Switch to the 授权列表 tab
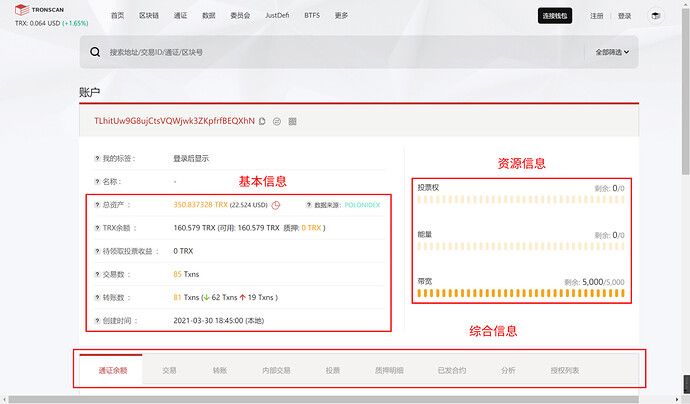Screen dimensions: 690x404 (565, 371)
